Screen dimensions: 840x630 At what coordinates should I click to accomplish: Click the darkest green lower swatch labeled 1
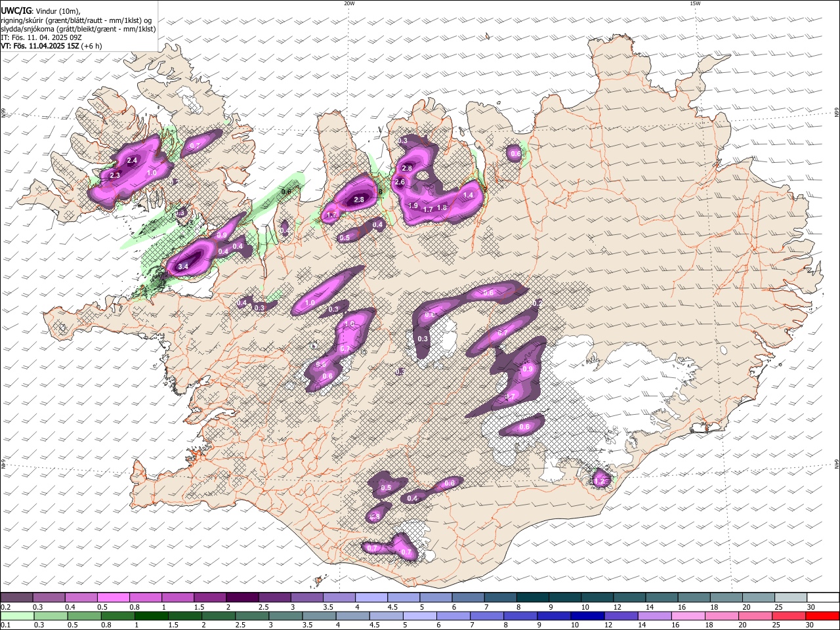152,616
